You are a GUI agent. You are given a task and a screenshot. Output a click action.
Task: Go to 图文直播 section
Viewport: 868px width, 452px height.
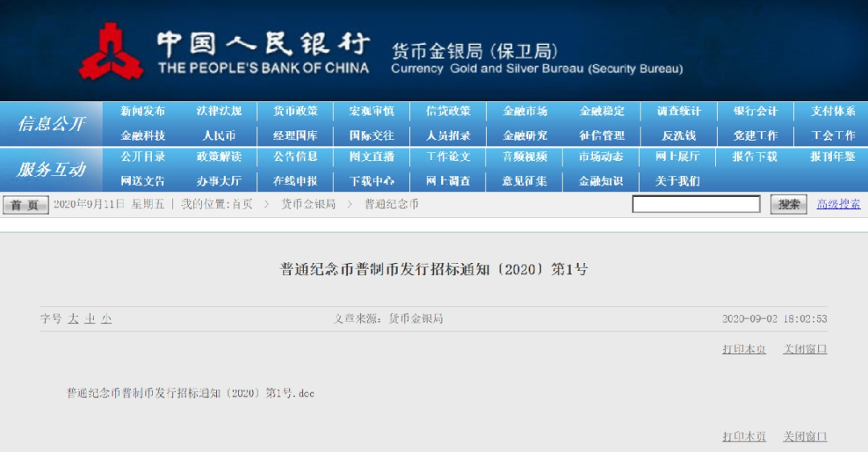pyautogui.click(x=372, y=157)
